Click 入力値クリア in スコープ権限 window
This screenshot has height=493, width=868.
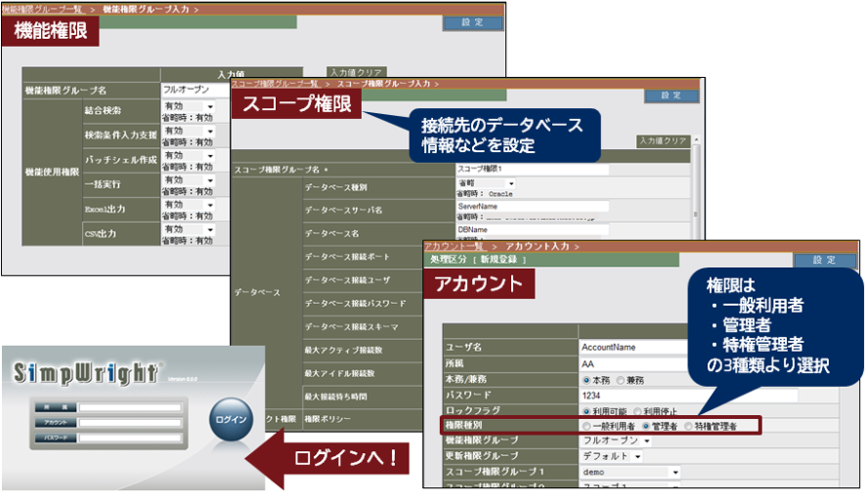coord(662,141)
